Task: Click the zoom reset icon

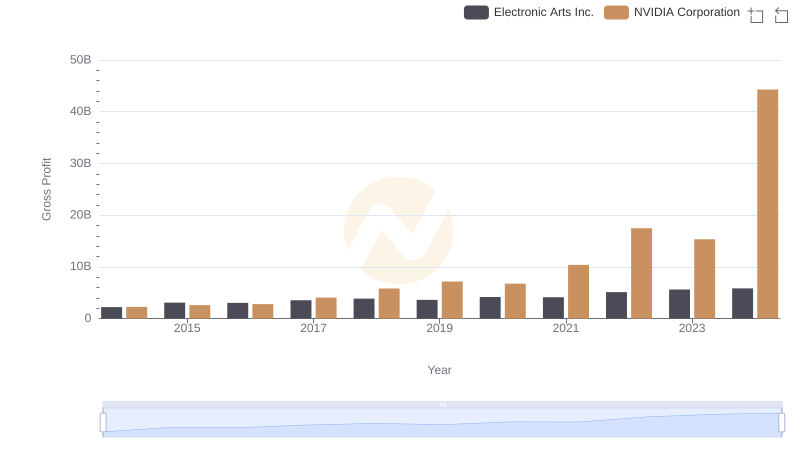Action: tap(781, 15)
